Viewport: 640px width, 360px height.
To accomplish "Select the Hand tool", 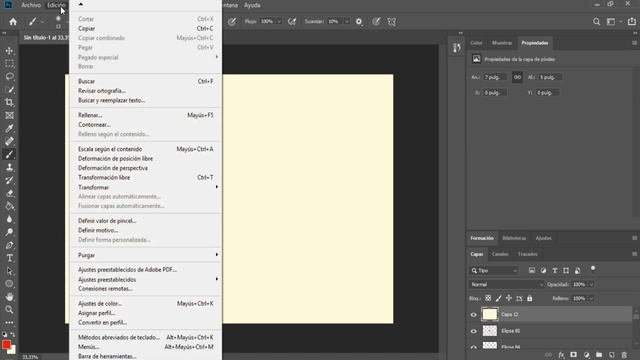I will (9, 297).
